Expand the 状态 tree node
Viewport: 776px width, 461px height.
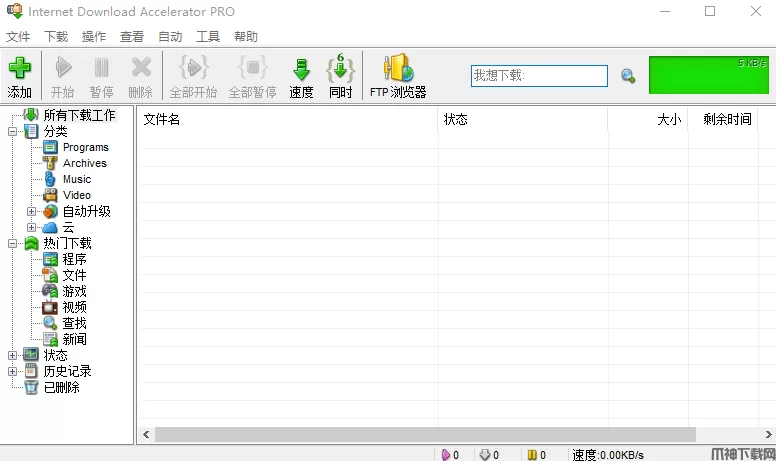click(x=12, y=355)
